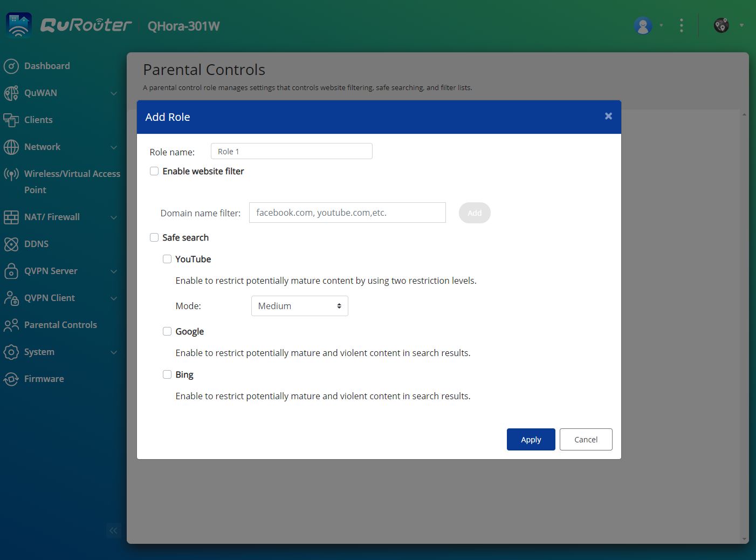This screenshot has width=756, height=560.
Task: Click the Network globe icon
Action: tap(11, 147)
